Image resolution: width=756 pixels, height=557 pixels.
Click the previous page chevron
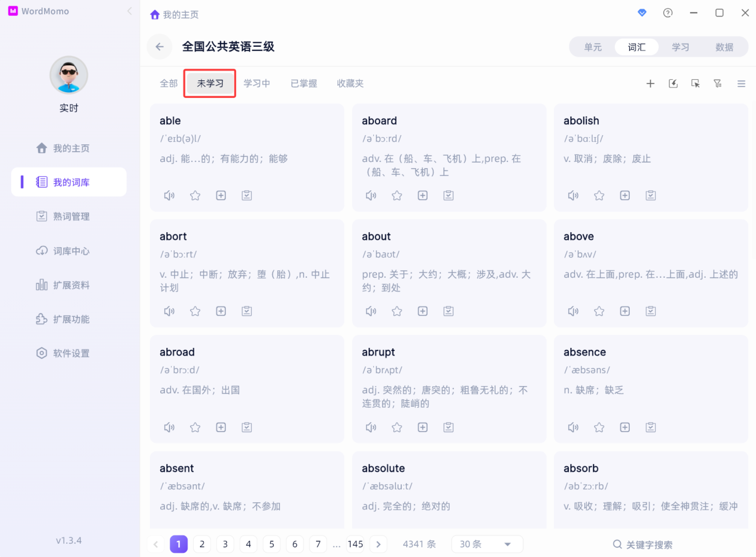156,544
